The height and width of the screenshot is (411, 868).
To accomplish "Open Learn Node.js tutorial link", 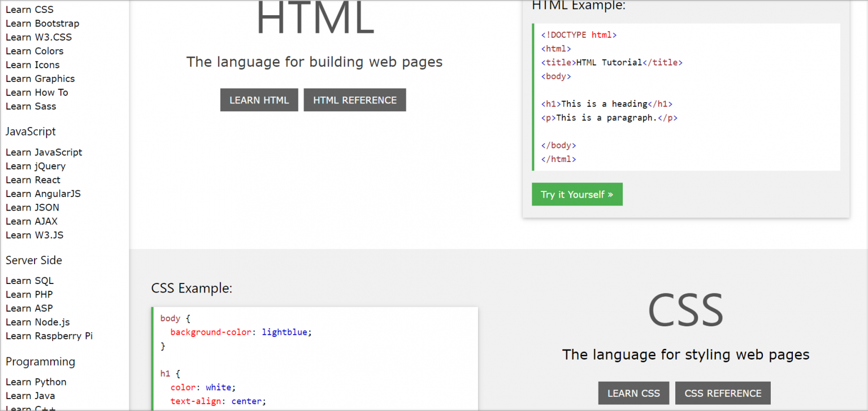I will pos(38,322).
